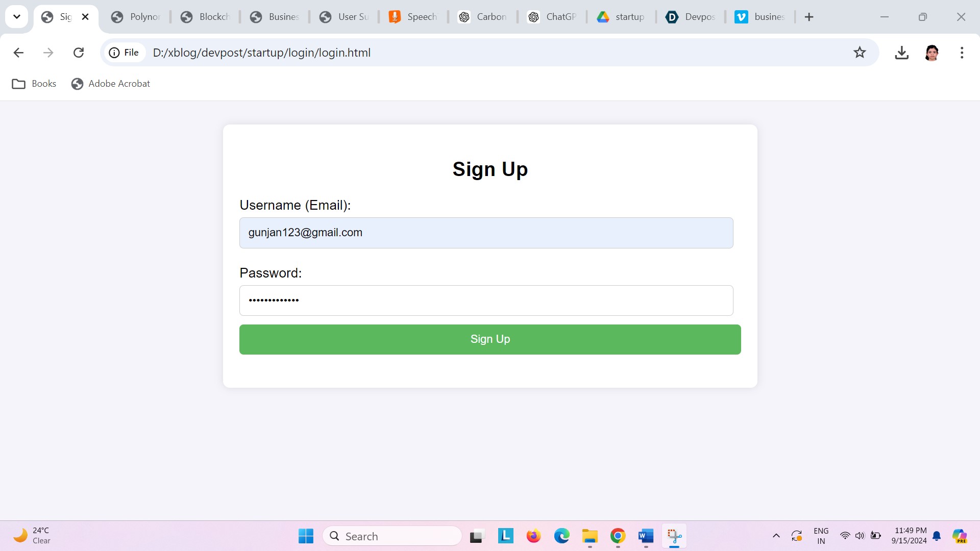Viewport: 980px width, 551px height.
Task: Focus the Password input field
Action: click(486, 300)
